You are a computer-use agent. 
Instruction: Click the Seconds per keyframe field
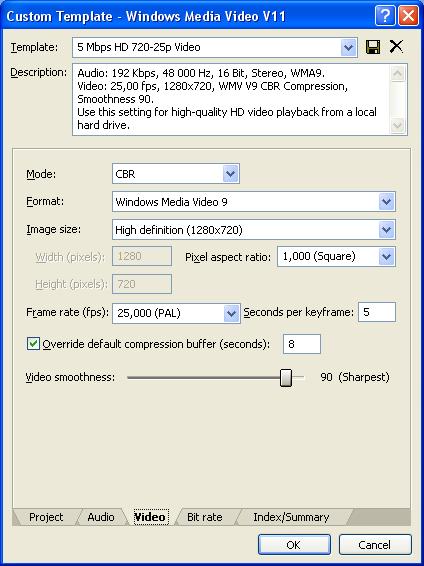coord(377,312)
